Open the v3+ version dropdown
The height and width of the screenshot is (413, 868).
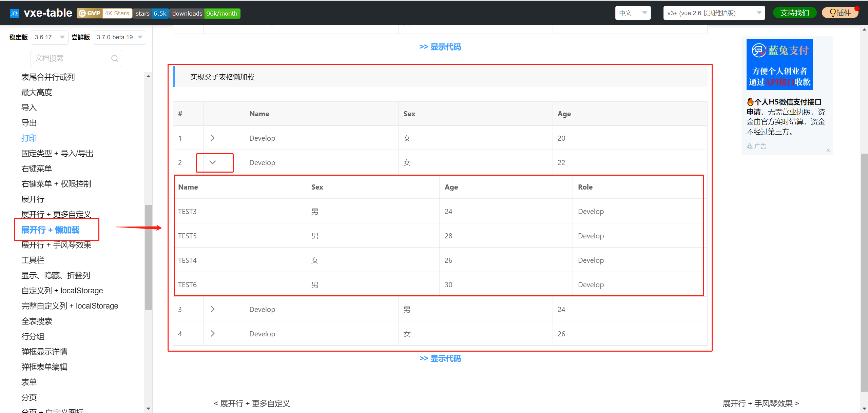(714, 13)
